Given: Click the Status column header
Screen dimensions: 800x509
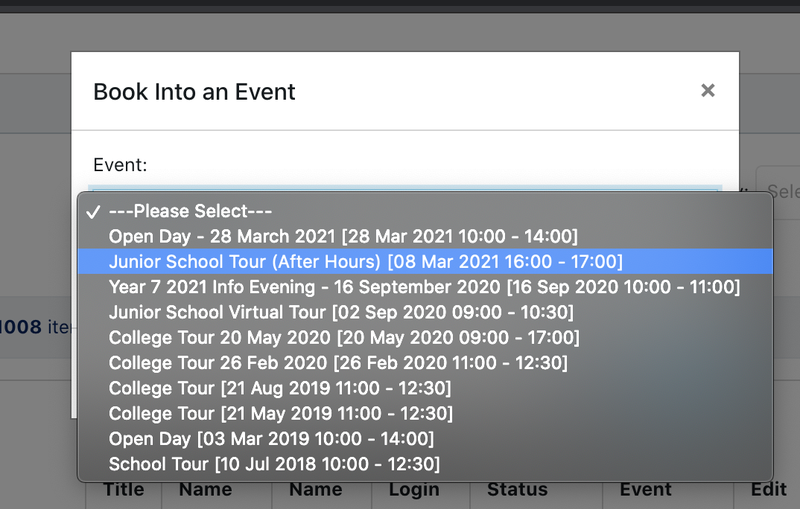Looking at the screenshot, I should [x=517, y=490].
